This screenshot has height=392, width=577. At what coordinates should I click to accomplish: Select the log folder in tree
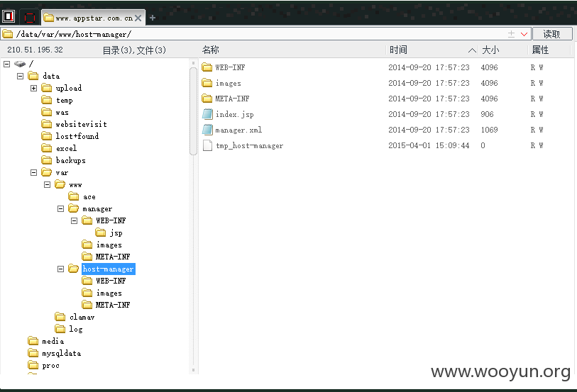(x=75, y=329)
